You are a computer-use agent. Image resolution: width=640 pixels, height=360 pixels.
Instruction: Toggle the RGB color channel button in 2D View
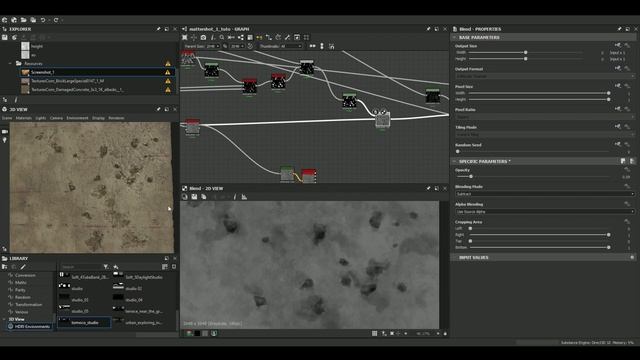click(x=189, y=333)
